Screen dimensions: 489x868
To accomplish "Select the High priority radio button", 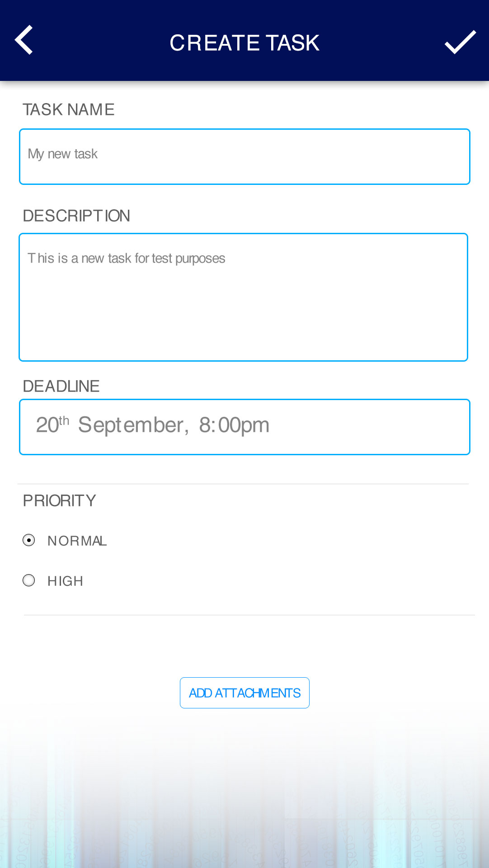I will coord(29,580).
